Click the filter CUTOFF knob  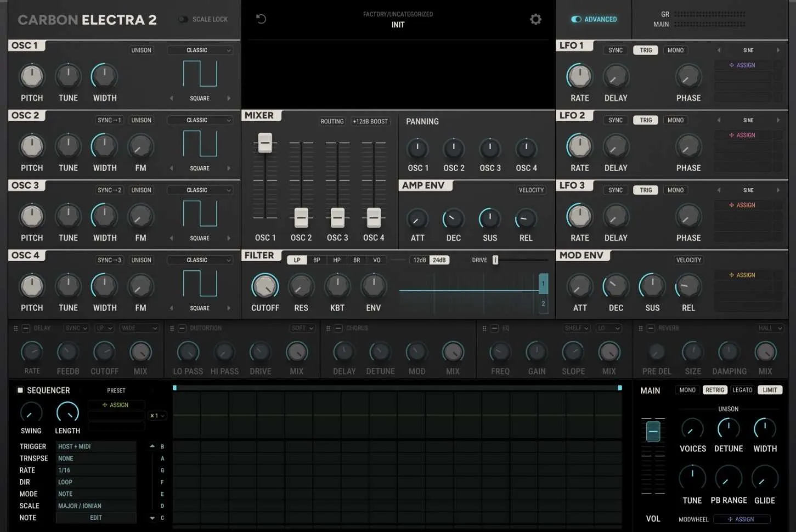coord(265,286)
